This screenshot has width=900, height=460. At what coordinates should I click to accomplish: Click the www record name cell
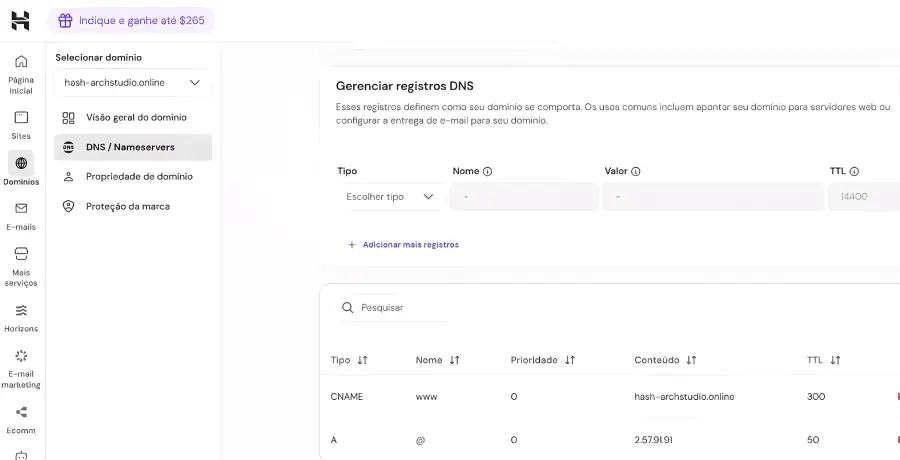pyautogui.click(x=426, y=397)
